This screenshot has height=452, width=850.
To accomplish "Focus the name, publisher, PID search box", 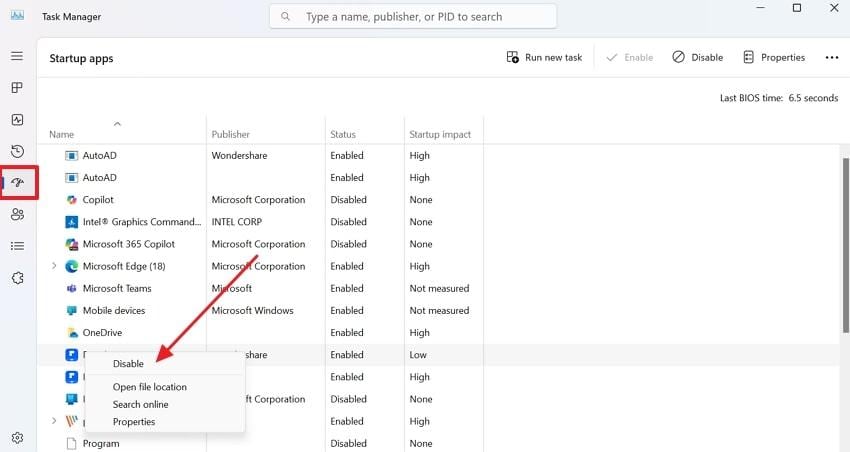I will (413, 17).
